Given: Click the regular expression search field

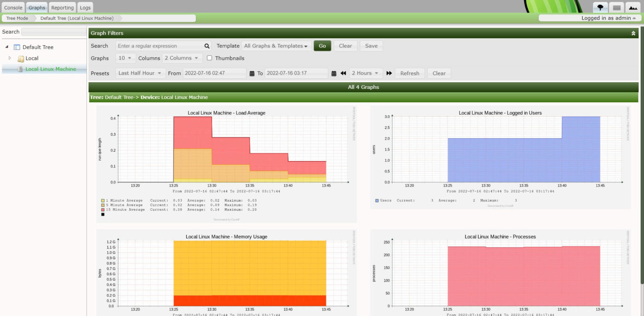Looking at the screenshot, I should tap(159, 46).
